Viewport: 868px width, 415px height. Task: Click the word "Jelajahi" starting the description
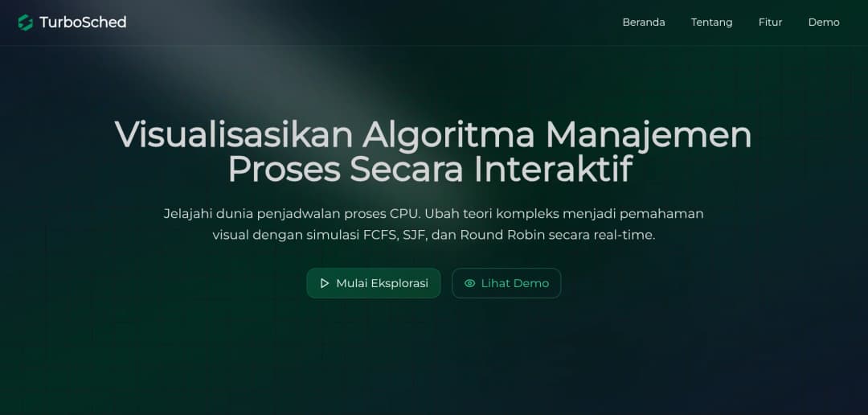click(183, 214)
